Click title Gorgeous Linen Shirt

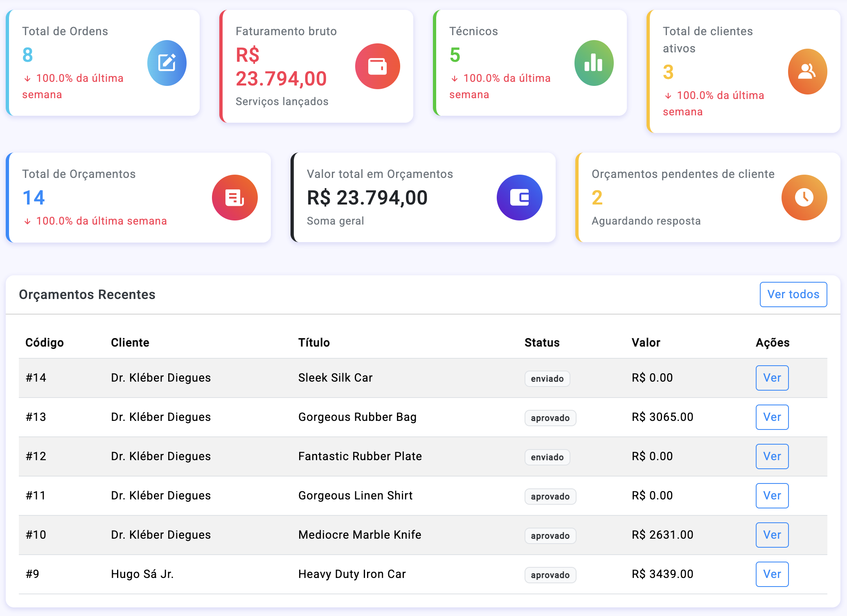pos(355,495)
